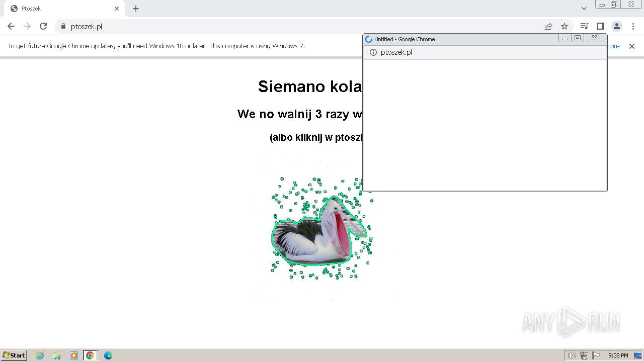Open Windows Explorer folder from taskbar
The image size is (644, 362).
[57, 355]
